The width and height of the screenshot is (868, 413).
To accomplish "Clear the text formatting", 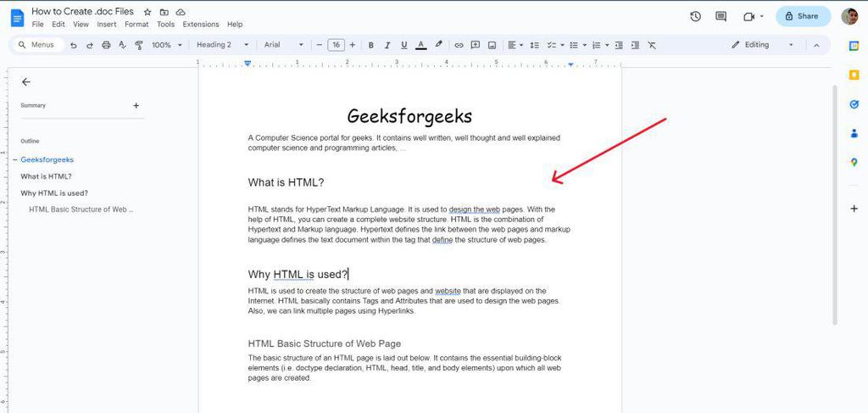I will pyautogui.click(x=652, y=46).
